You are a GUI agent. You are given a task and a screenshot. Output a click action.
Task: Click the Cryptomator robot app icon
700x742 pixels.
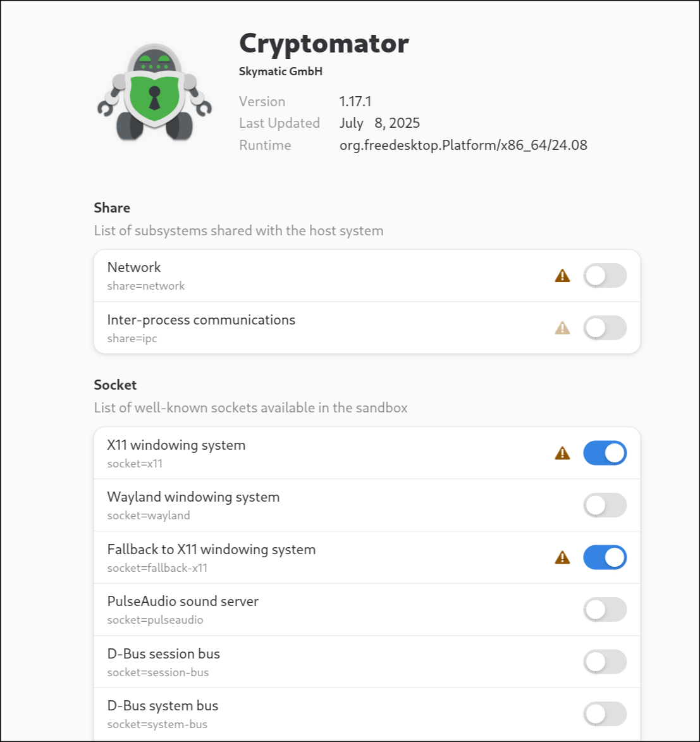pyautogui.click(x=155, y=92)
